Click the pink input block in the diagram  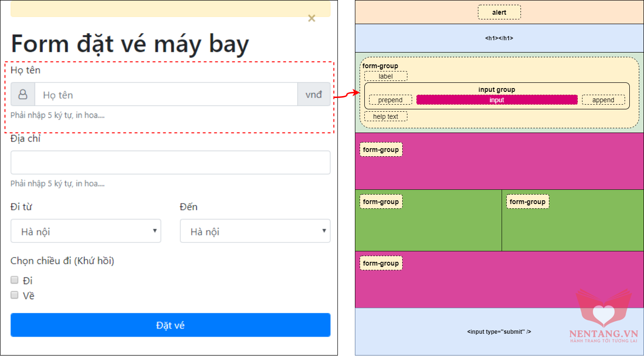point(497,100)
